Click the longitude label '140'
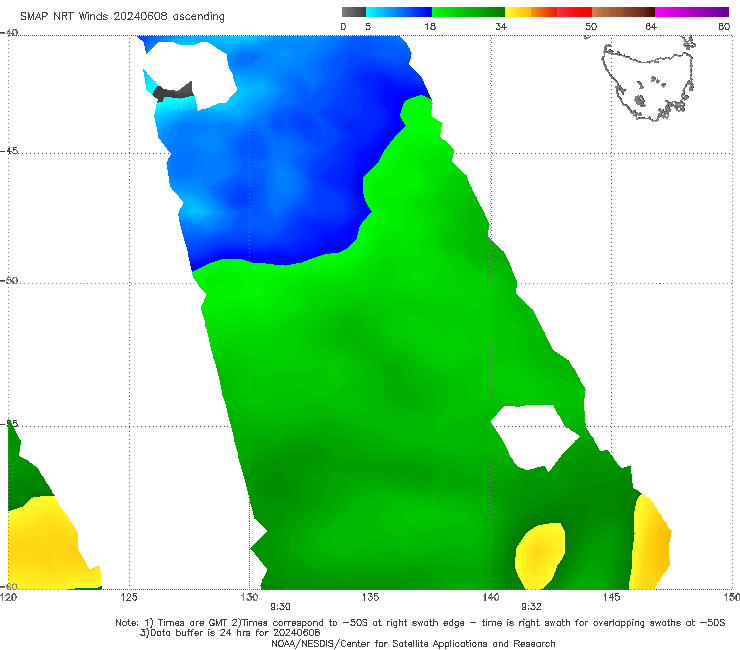The image size is (740, 650). (x=491, y=598)
